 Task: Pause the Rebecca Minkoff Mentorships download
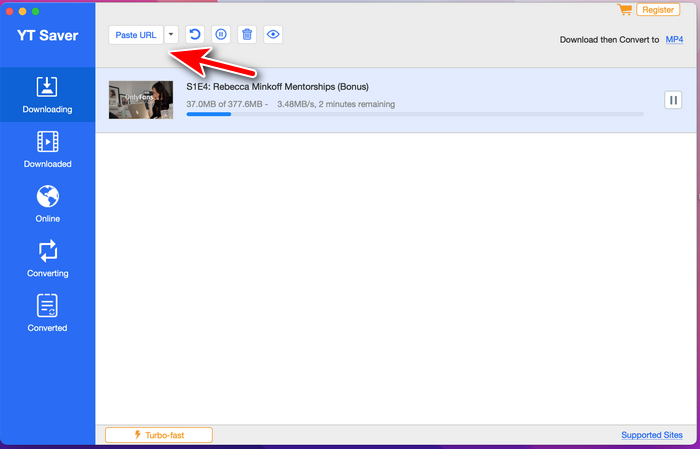pyautogui.click(x=673, y=100)
